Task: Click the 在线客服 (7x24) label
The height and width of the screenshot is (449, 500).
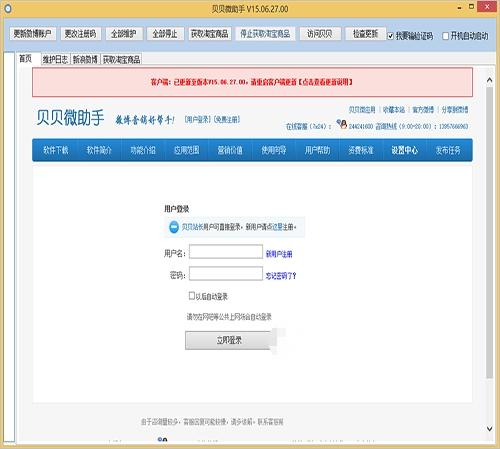Action: point(308,126)
